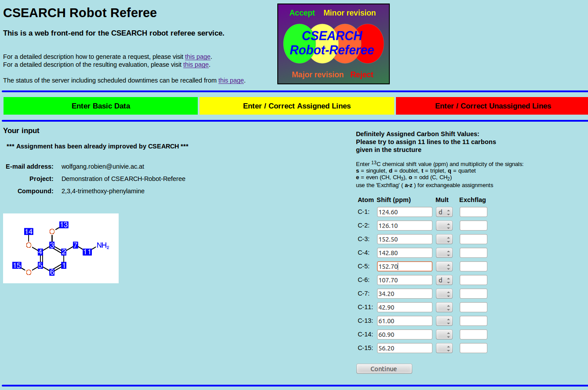The height and width of the screenshot is (390, 588).
Task: Switch to Enter Basic Data tab
Action: [101, 106]
